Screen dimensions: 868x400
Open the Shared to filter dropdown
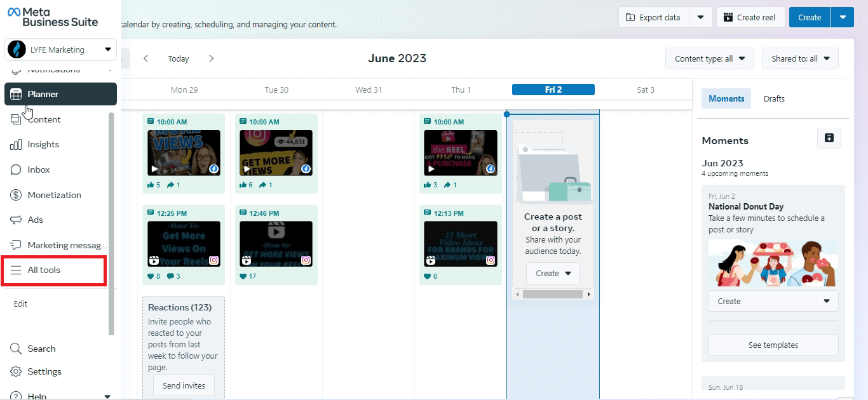[800, 58]
